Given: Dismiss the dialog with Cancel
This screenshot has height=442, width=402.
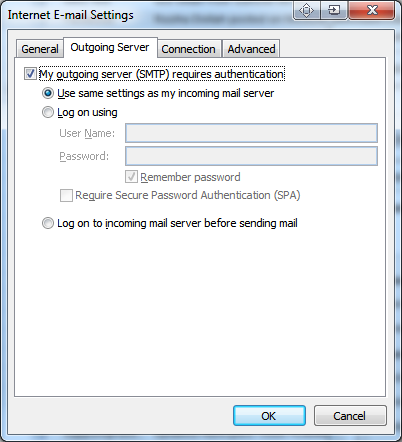Looking at the screenshot, I should (x=350, y=416).
